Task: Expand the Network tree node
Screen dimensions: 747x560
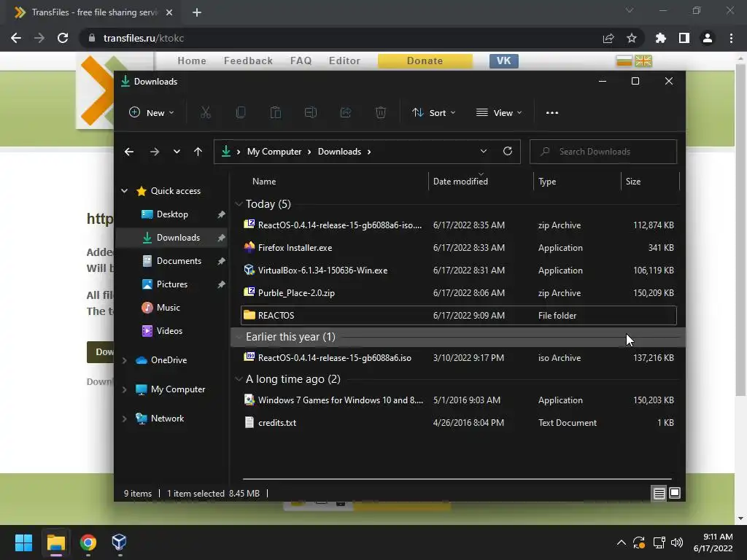Action: [124, 419]
